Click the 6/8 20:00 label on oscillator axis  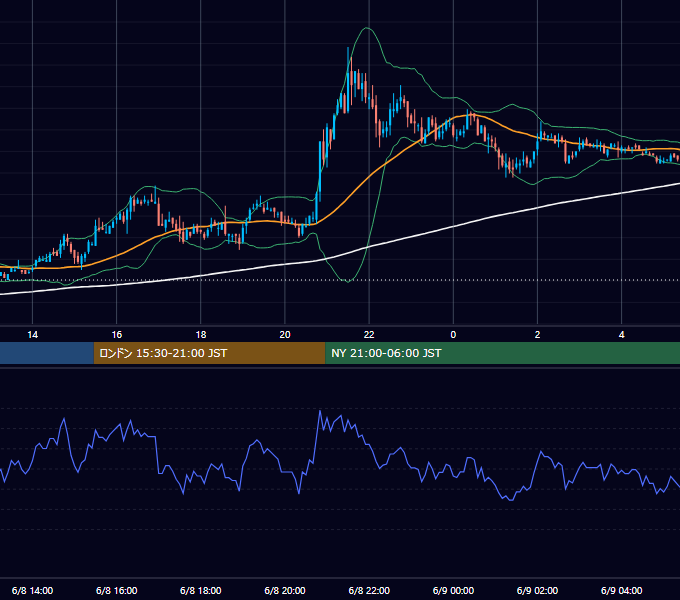point(285,590)
